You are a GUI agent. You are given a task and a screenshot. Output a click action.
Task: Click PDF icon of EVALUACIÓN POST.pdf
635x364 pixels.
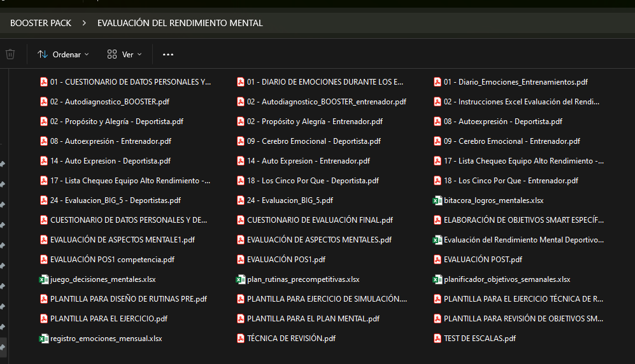438,259
